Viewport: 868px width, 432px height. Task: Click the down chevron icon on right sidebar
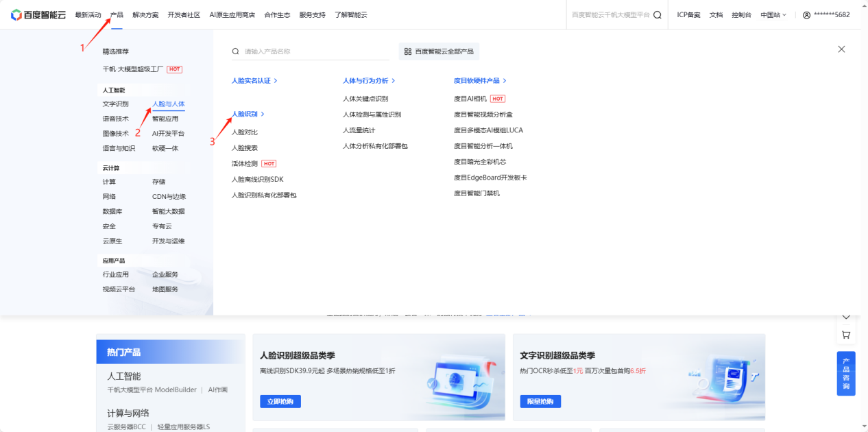(846, 317)
